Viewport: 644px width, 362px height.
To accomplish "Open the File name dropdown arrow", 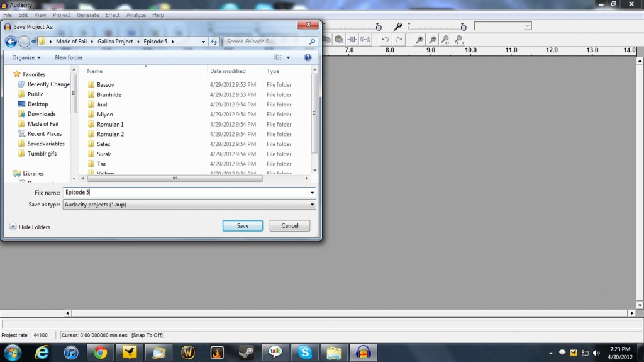I will pos(312,193).
